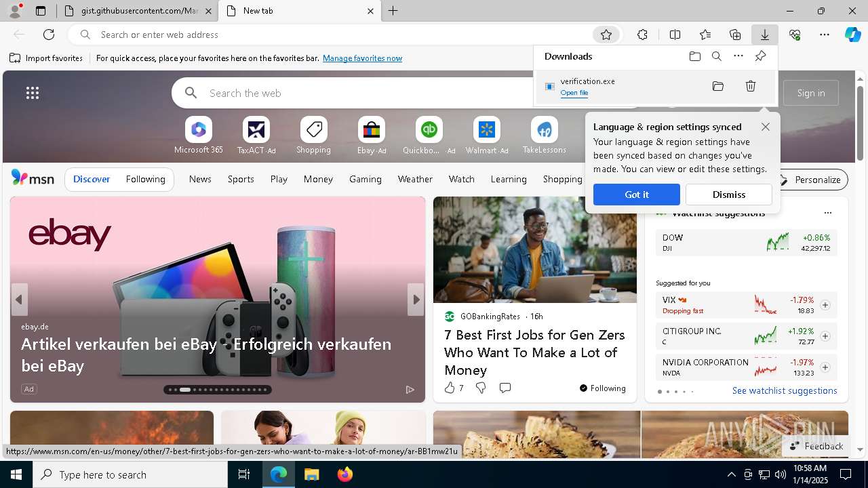Click Open file link for verification.exe
This screenshot has width=868, height=488.
pos(574,93)
